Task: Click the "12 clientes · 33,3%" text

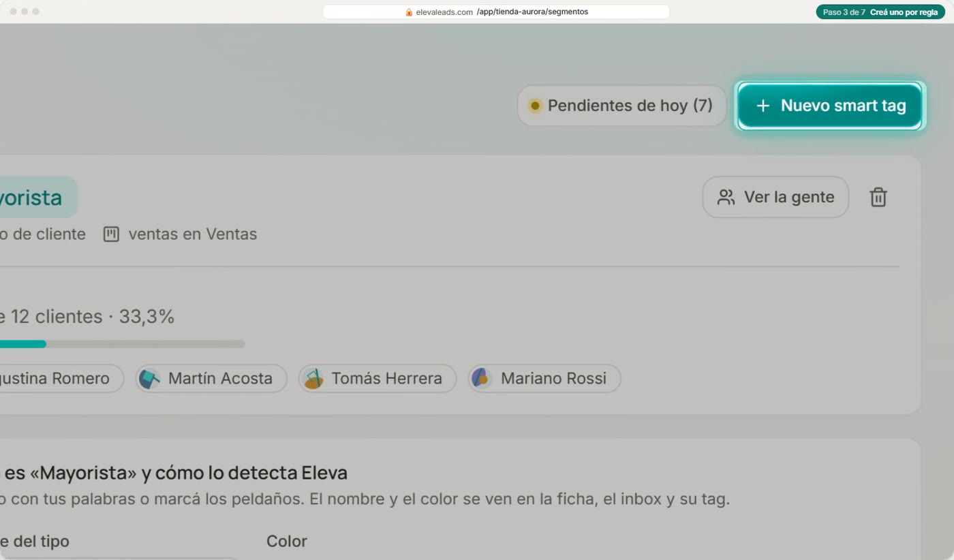Action: click(93, 317)
